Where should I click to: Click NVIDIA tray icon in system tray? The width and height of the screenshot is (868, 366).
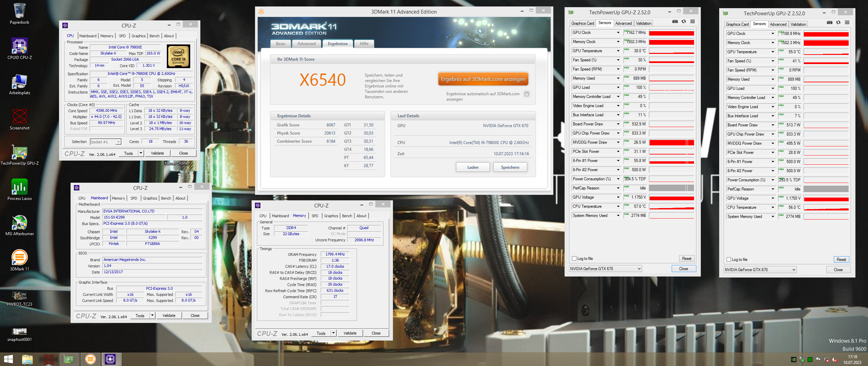click(x=793, y=360)
